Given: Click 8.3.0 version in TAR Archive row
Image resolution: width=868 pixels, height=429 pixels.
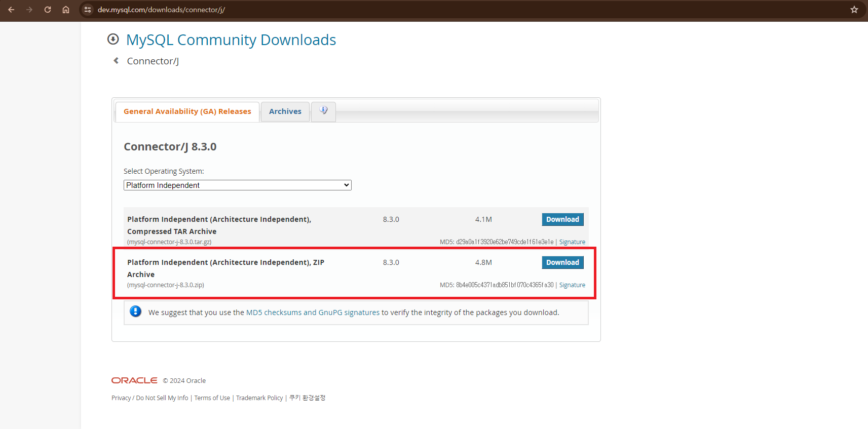Looking at the screenshot, I should 391,219.
